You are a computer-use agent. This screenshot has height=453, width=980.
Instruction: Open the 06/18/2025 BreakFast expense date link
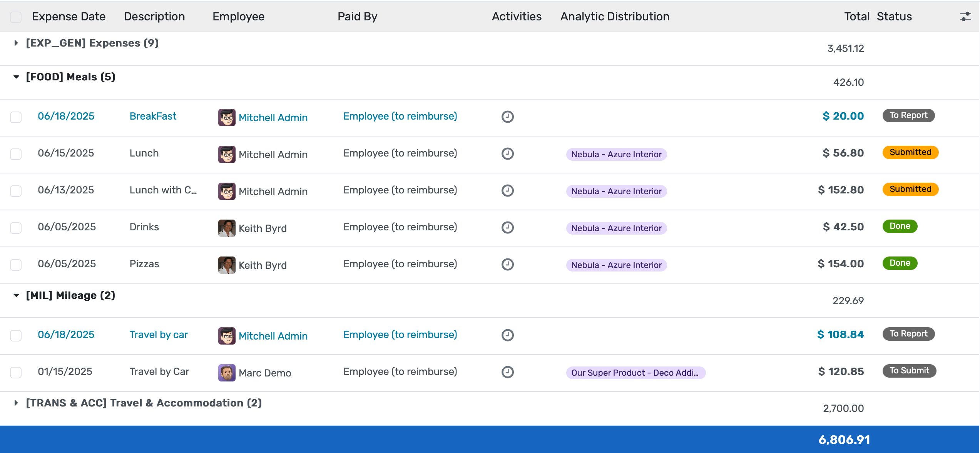(66, 116)
